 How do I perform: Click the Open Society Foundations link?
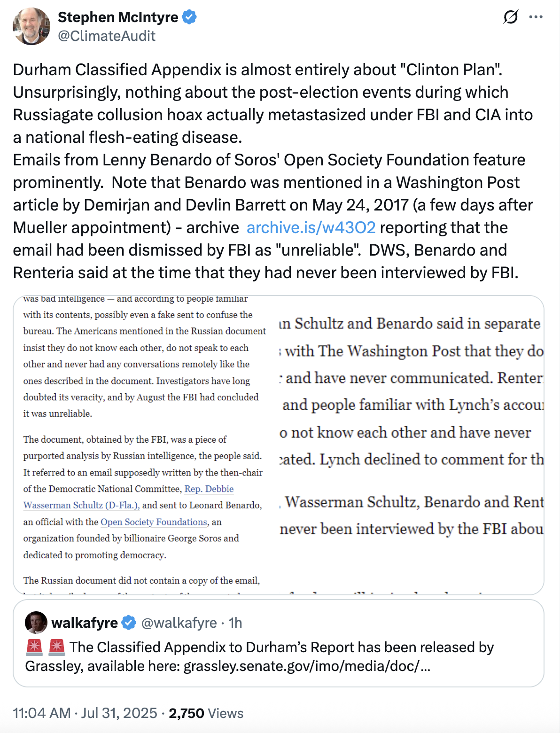[x=154, y=522]
